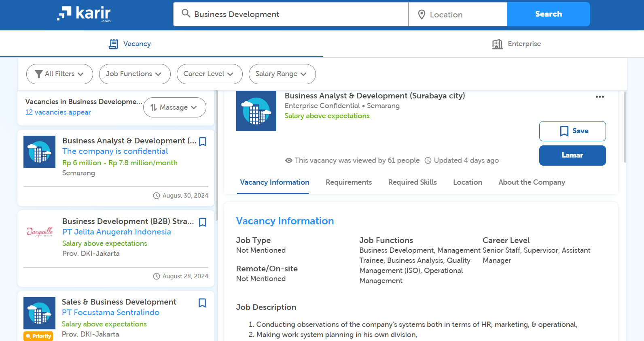Viewport: 644px width, 341px height.
Task: Click the clock icon beside August 30, 2024
Action: [x=157, y=196]
